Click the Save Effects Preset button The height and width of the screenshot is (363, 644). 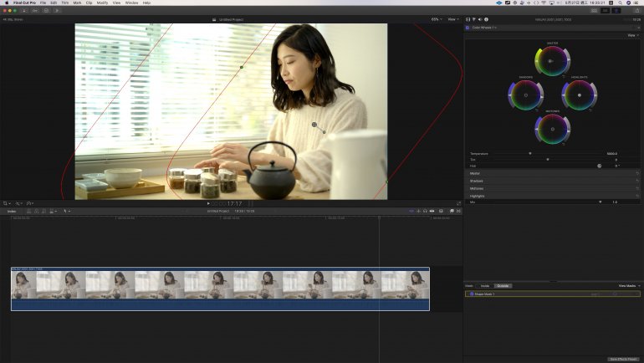point(624,359)
